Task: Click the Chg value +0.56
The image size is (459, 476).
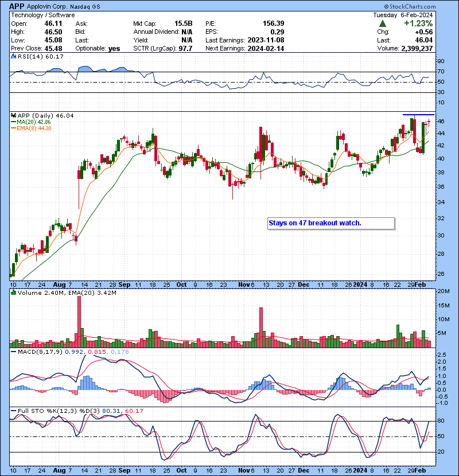Action: (x=424, y=32)
